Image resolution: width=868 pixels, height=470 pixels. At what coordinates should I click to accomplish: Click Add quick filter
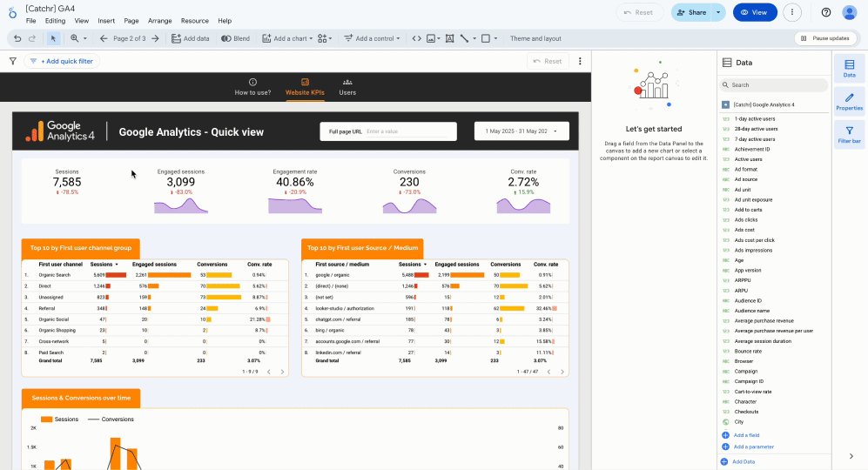pyautogui.click(x=62, y=62)
